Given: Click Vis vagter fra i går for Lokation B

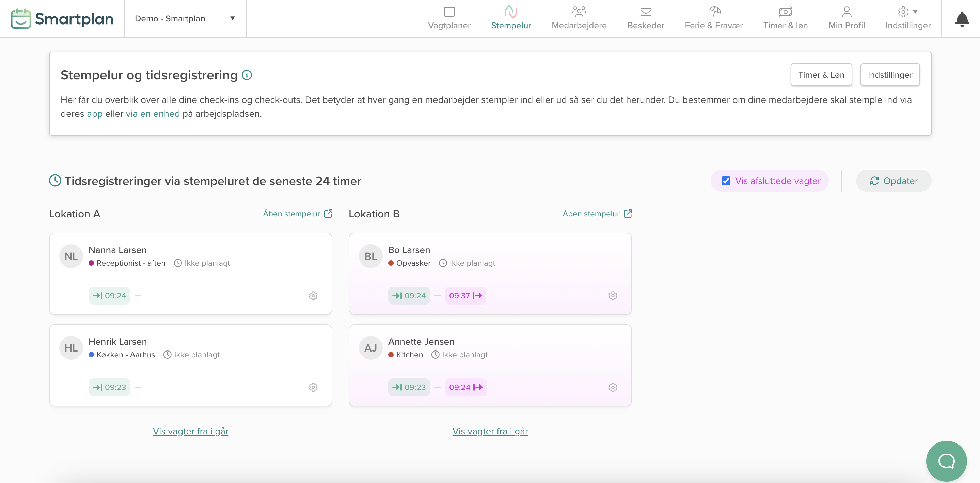Looking at the screenshot, I should [x=489, y=431].
